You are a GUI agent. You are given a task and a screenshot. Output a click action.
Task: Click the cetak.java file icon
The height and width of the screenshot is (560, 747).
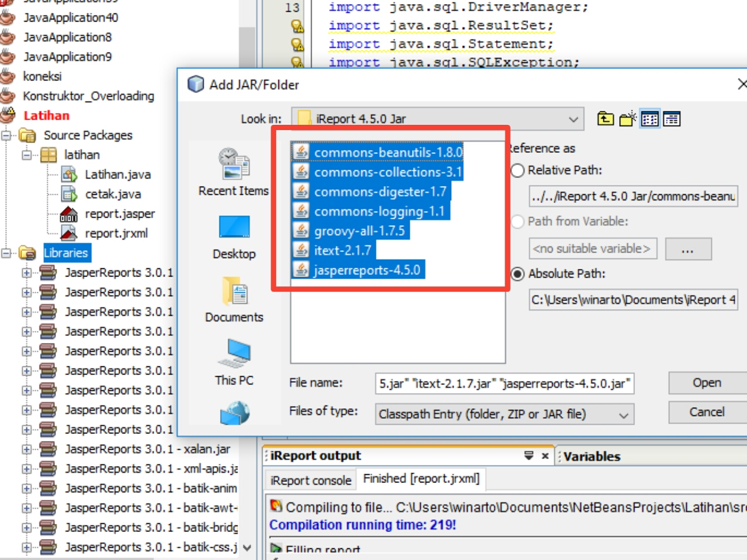[x=69, y=194]
